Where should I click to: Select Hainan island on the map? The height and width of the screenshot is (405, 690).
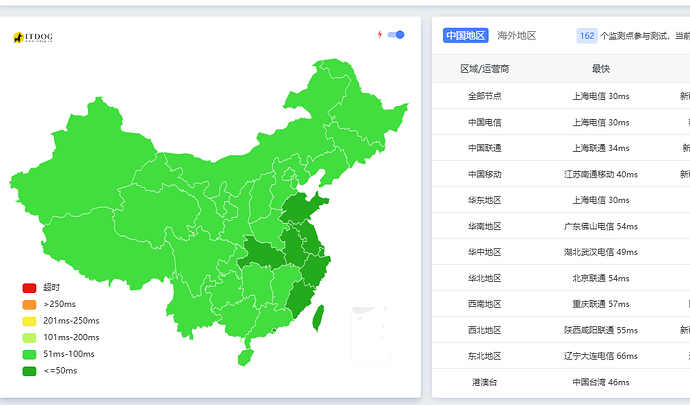pyautogui.click(x=246, y=357)
